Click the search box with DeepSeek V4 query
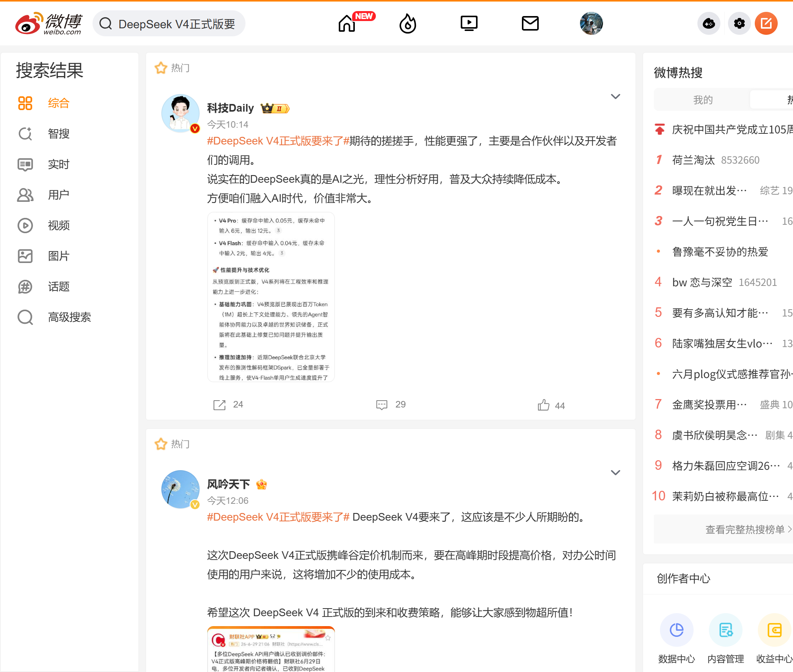Screen dimensions: 793x672 169,24
